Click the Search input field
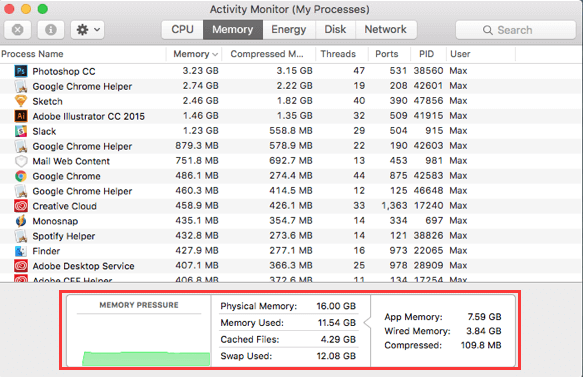The image size is (583, 377). click(x=516, y=30)
